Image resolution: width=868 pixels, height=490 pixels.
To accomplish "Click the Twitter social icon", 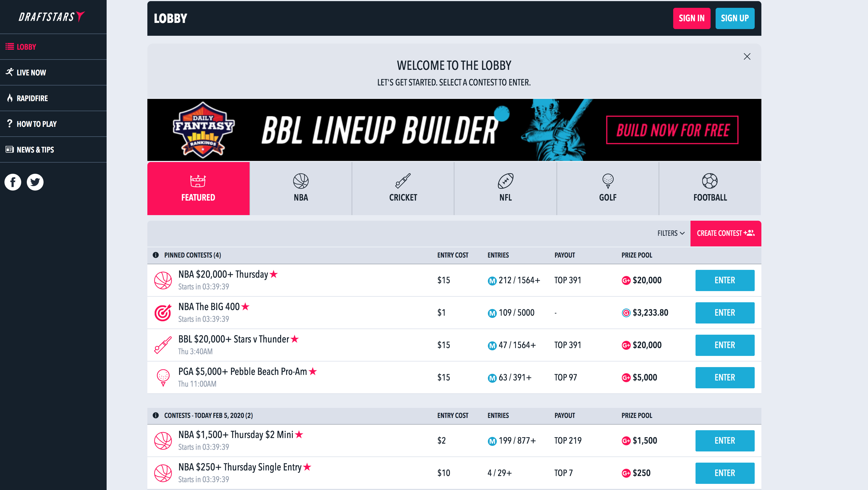I will [34, 182].
